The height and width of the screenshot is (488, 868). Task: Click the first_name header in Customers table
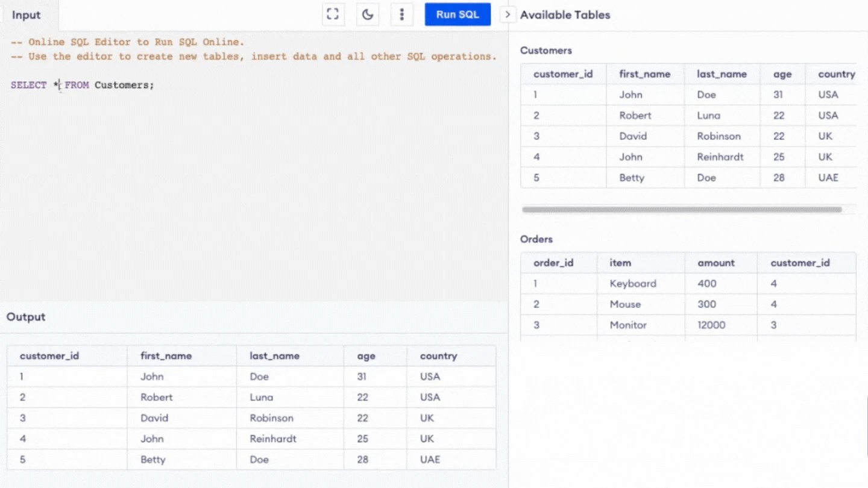coord(644,74)
